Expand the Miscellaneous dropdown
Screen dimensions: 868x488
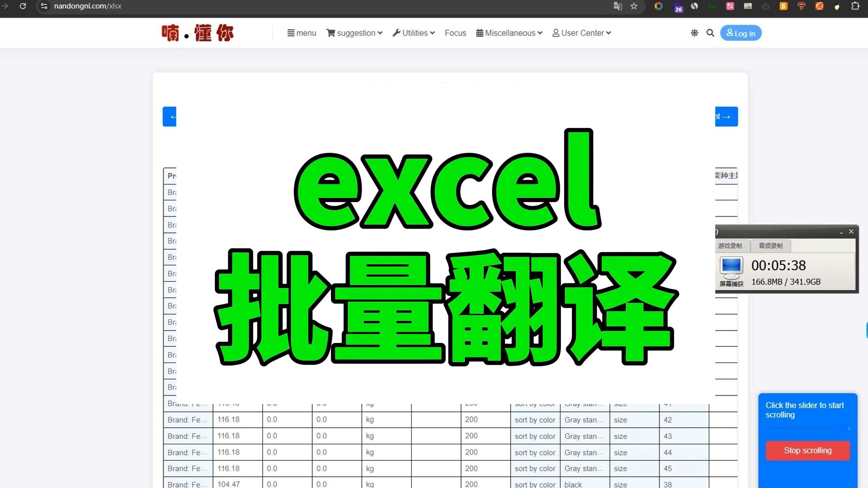click(509, 33)
